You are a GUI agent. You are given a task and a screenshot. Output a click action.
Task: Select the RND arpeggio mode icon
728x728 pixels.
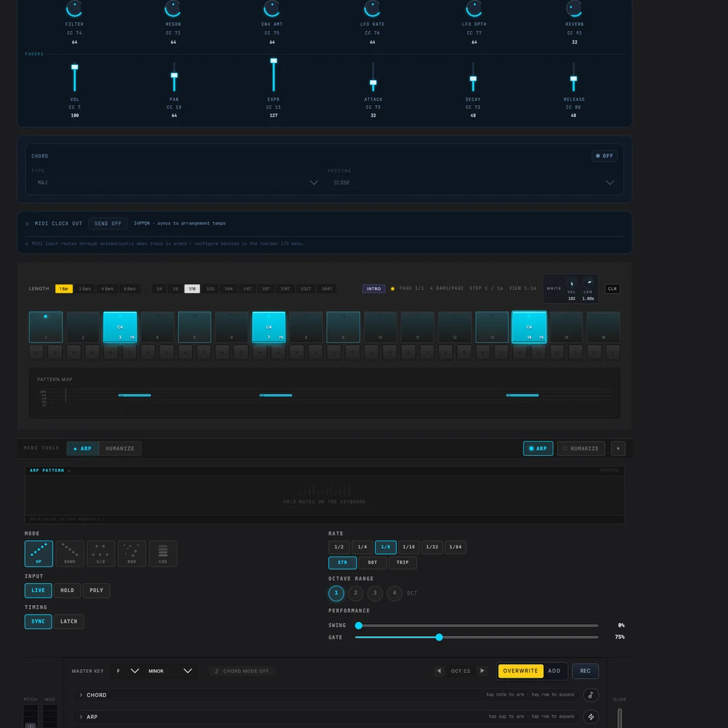click(132, 553)
